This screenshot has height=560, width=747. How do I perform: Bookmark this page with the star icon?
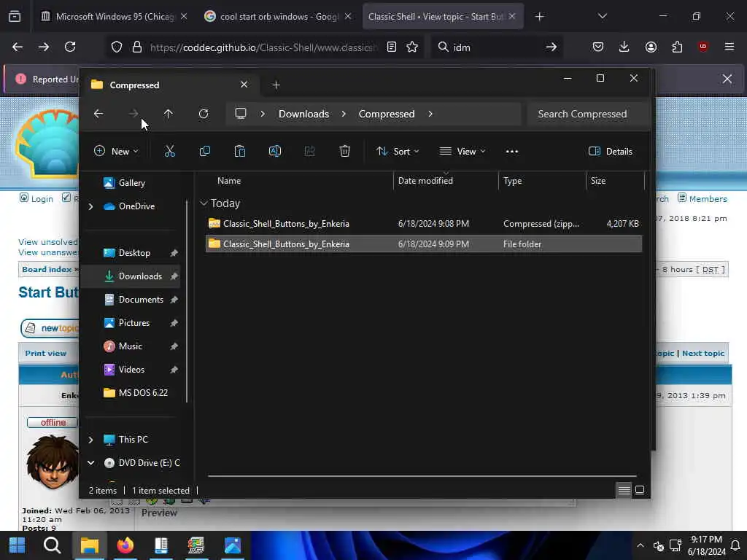pyautogui.click(x=412, y=47)
